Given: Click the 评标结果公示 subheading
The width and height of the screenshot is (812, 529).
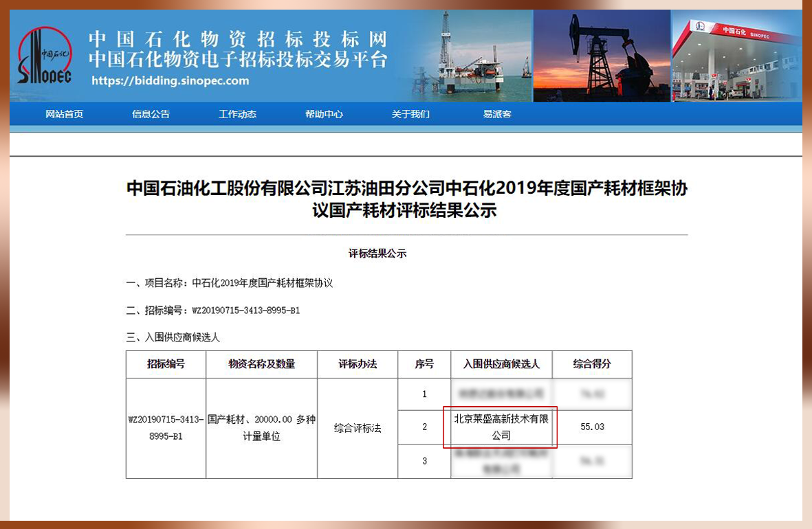Looking at the screenshot, I should (377, 254).
